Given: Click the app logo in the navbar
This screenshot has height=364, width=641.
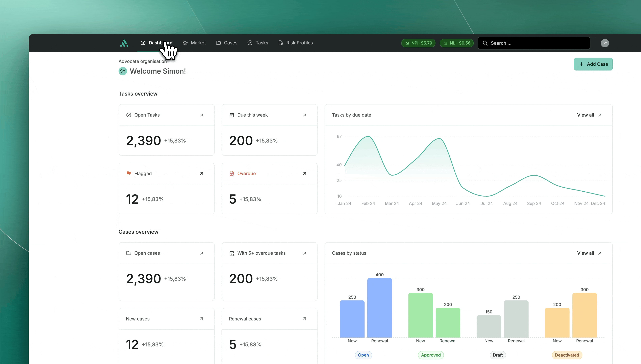Looking at the screenshot, I should [124, 43].
